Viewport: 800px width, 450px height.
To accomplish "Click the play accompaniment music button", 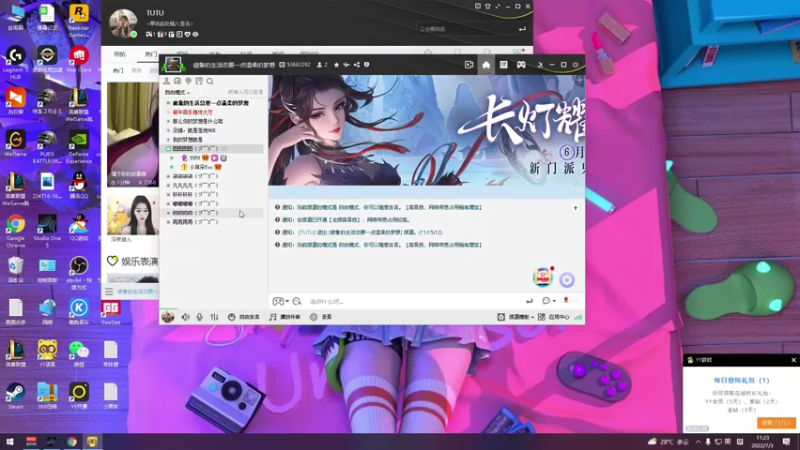I will tap(285, 317).
